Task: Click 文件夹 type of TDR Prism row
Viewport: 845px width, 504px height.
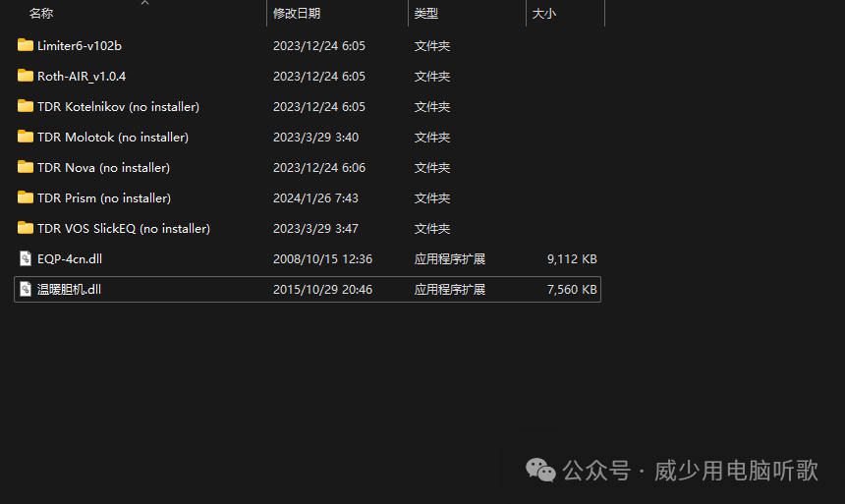Action: click(x=431, y=198)
